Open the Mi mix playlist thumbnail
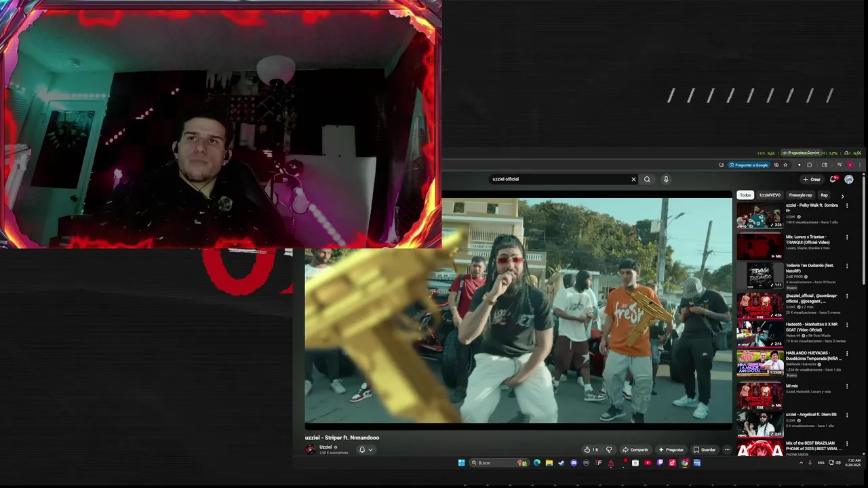Screen dimensions: 868x488 click(x=759, y=395)
